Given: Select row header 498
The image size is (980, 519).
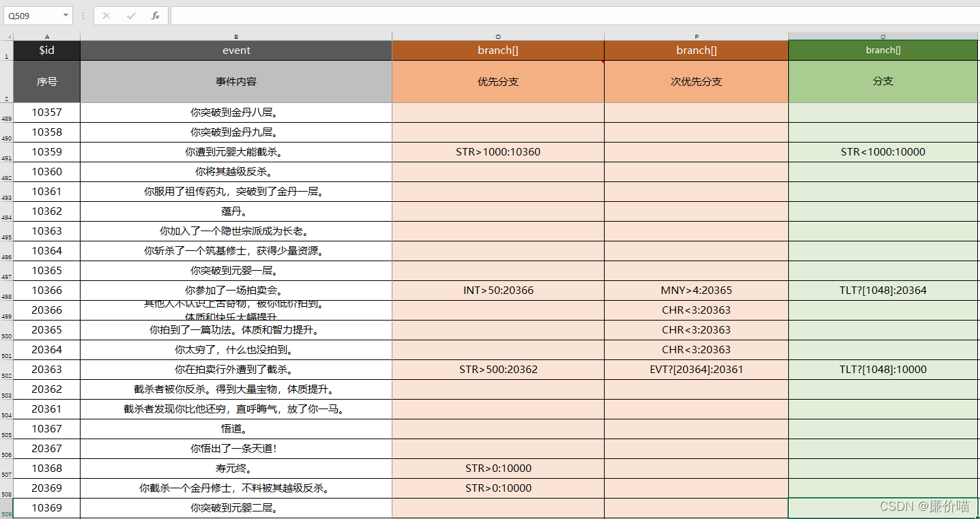Looking at the screenshot, I should [7, 291].
